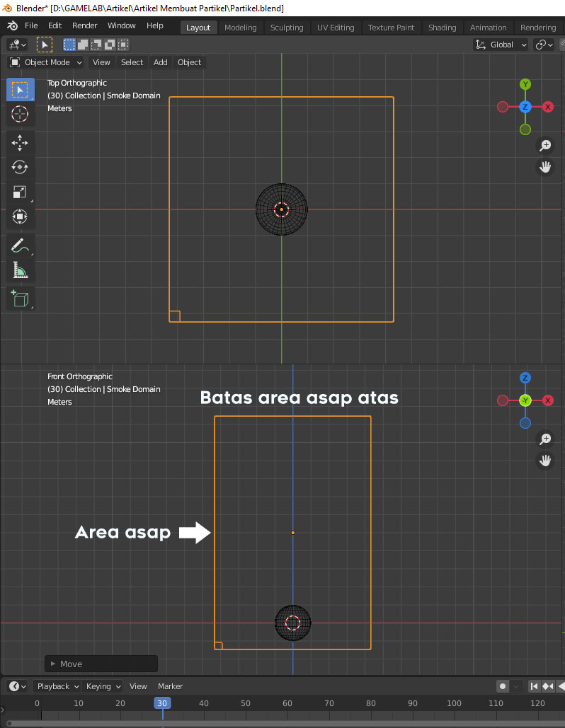Click negative X circle on top viewport gizmo
565x728 pixels.
point(503,107)
